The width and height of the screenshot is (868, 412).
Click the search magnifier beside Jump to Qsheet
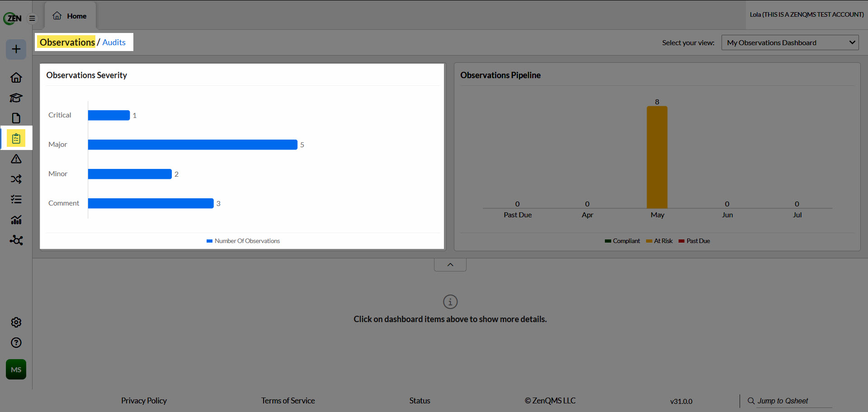pyautogui.click(x=751, y=401)
